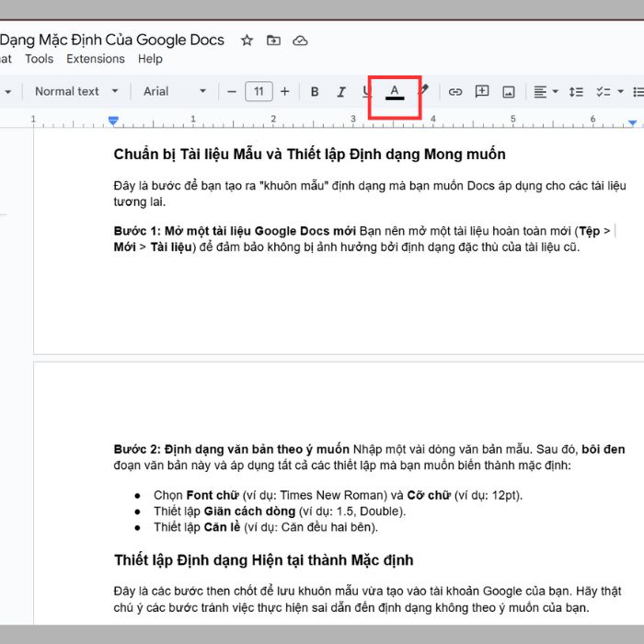Expand the alignment dropdown arrow
This screenshot has width=644, height=644.
point(556,92)
